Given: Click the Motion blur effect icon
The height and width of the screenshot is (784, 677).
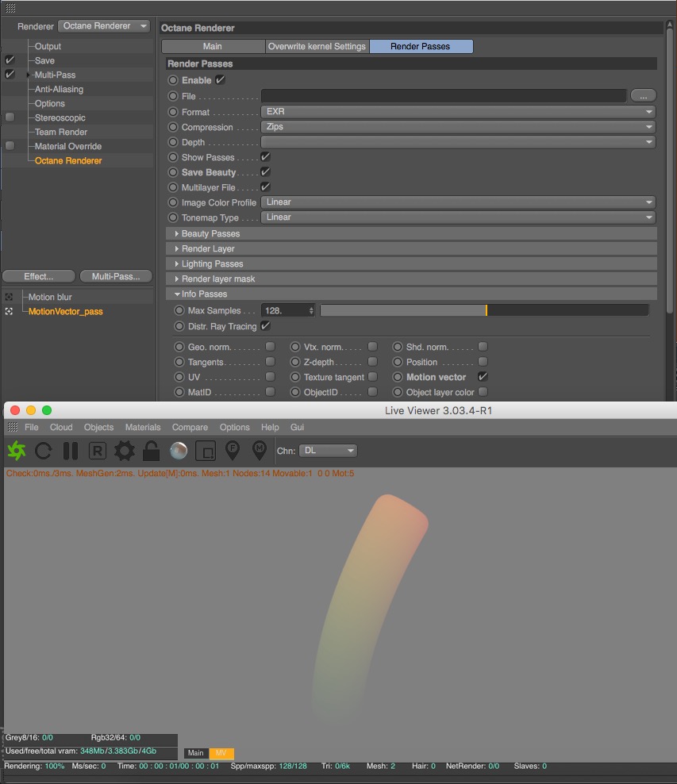Looking at the screenshot, I should click(9, 297).
